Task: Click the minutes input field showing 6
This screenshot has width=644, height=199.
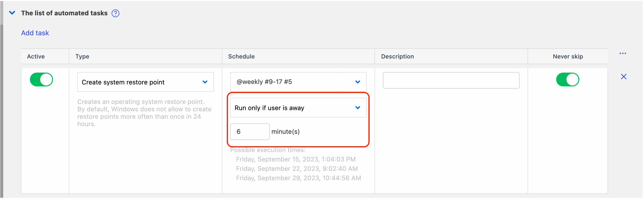Action: (250, 132)
